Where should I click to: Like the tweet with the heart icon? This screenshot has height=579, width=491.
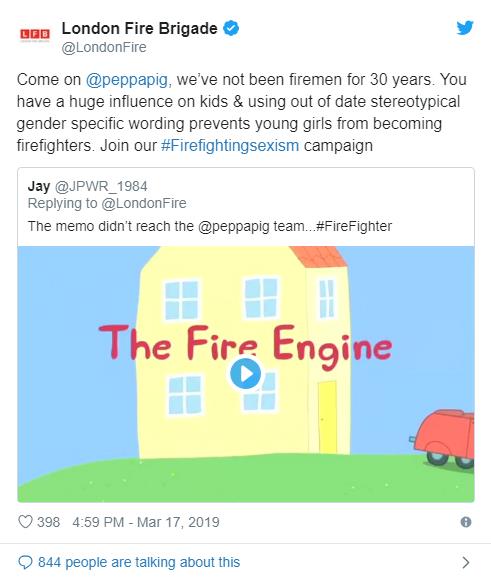coord(25,522)
